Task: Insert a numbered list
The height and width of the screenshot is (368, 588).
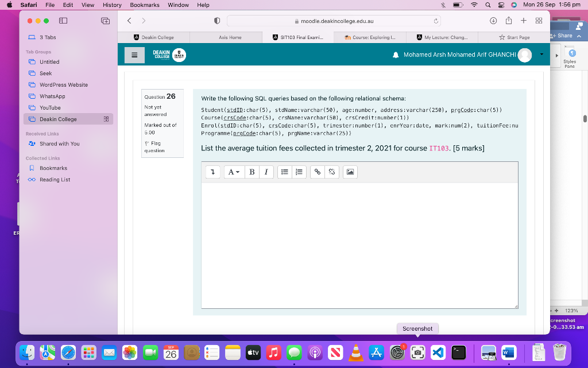Action: (x=299, y=172)
